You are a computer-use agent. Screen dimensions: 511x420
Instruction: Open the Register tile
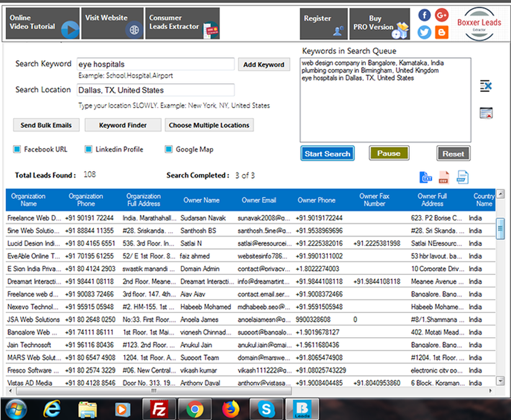324,24
